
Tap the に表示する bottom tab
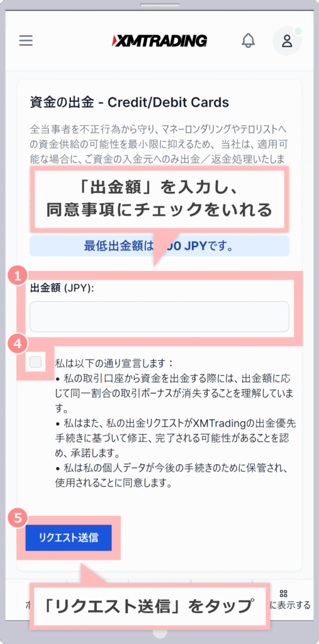coord(290,605)
